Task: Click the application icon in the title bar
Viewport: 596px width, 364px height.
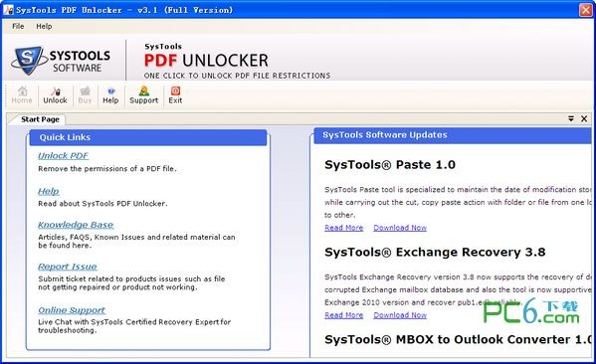Action: pos(8,10)
